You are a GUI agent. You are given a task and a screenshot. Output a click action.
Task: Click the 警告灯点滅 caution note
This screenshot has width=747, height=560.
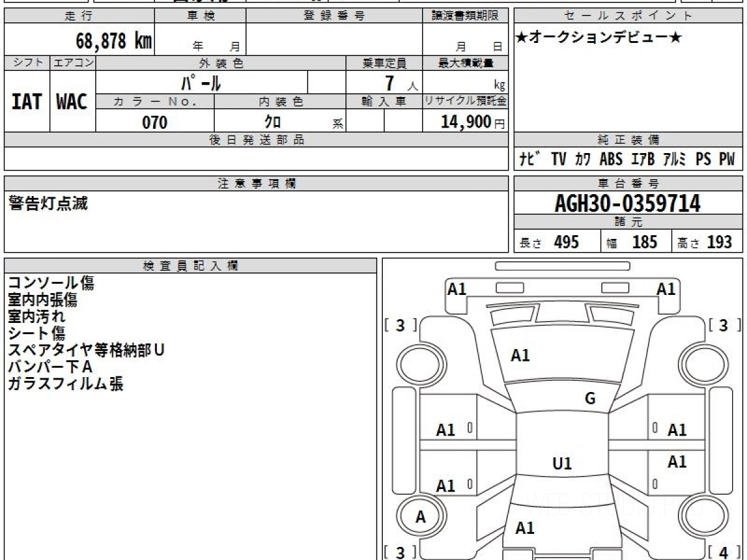click(x=49, y=203)
